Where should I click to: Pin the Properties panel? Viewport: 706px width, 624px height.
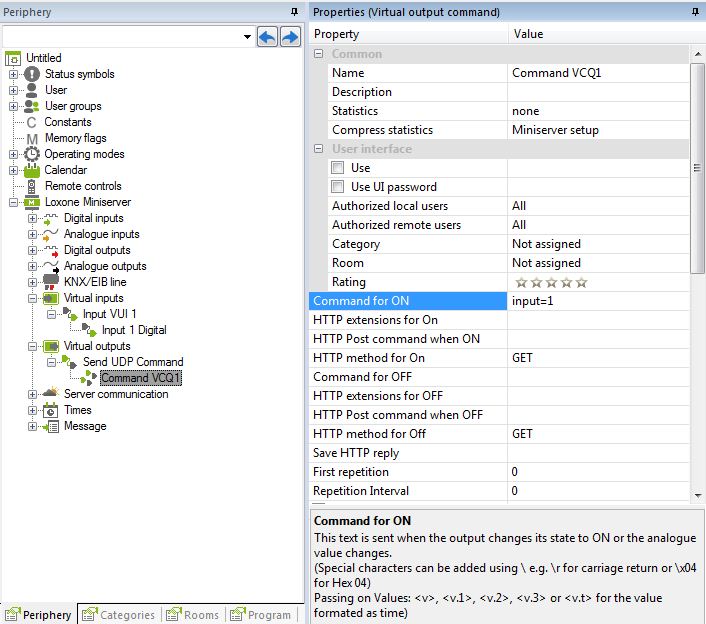pyautogui.click(x=696, y=12)
